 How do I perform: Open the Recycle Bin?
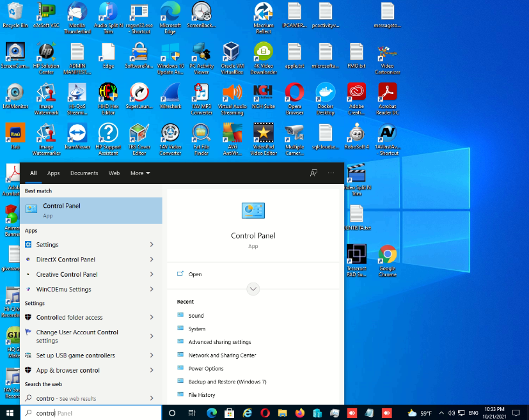[15, 12]
